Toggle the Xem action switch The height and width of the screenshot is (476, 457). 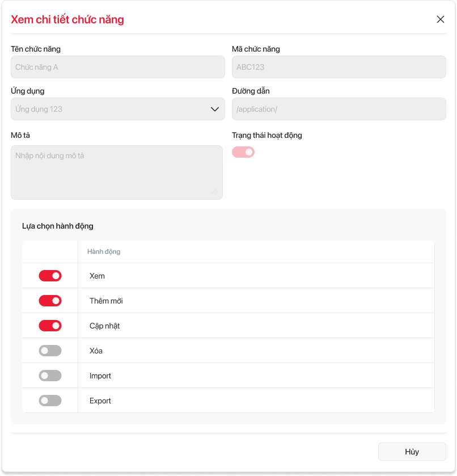pyautogui.click(x=50, y=276)
